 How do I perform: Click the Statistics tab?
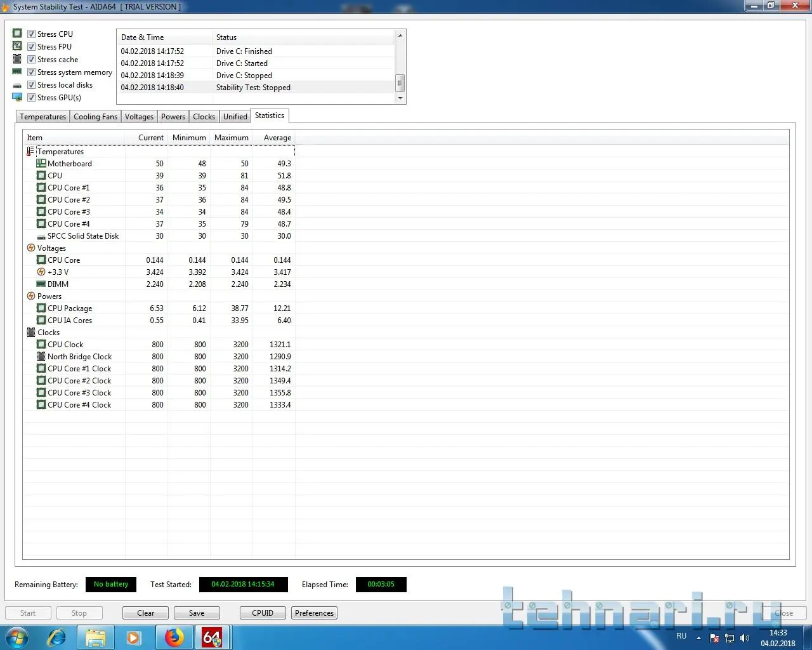(270, 116)
